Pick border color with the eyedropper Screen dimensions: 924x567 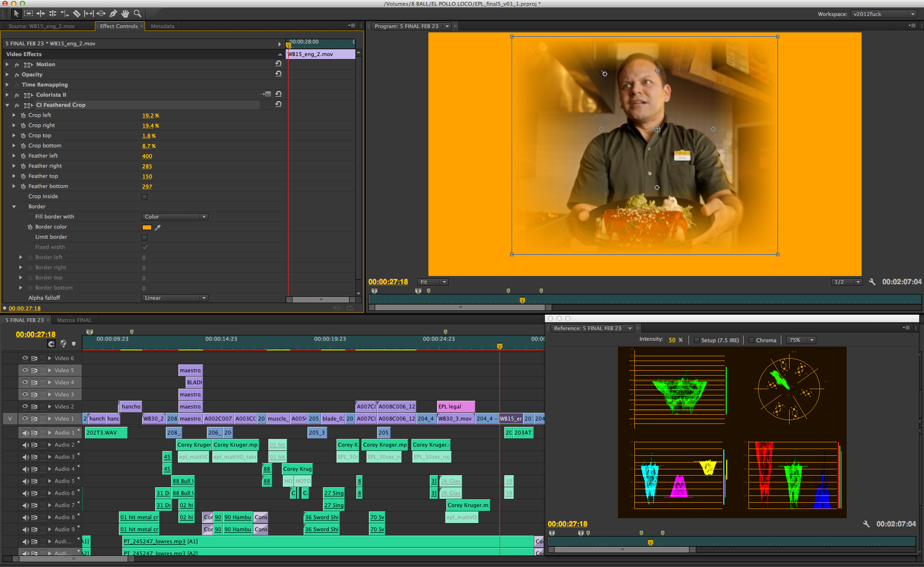pos(158,227)
